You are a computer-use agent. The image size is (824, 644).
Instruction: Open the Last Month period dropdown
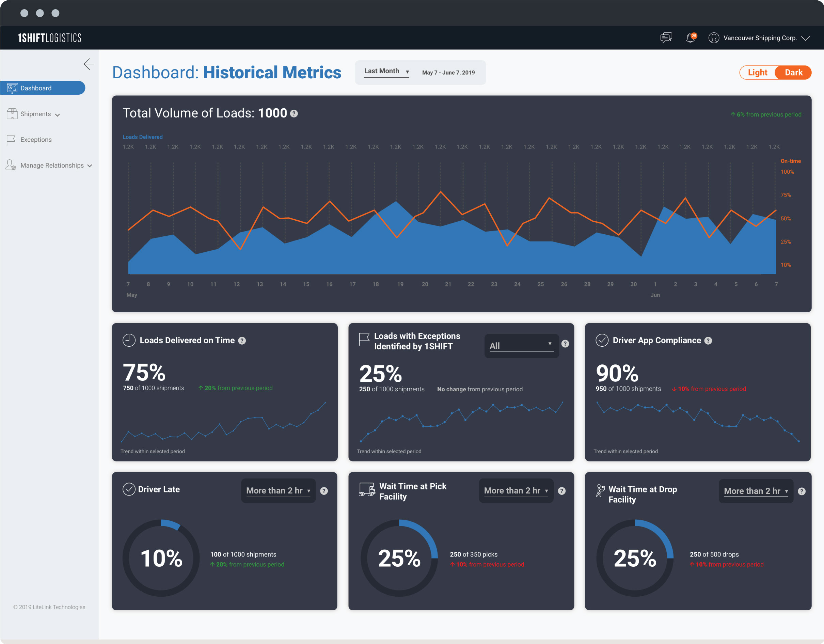386,71
